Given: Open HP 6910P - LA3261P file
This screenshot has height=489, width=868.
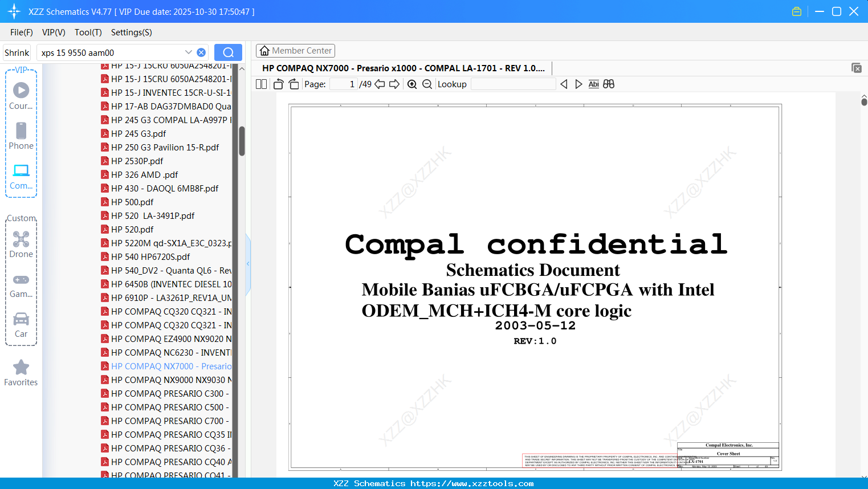Looking at the screenshot, I should pyautogui.click(x=166, y=298).
